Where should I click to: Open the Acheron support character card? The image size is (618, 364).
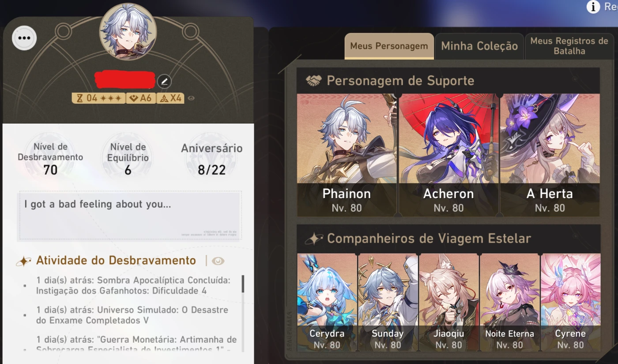coord(448,155)
